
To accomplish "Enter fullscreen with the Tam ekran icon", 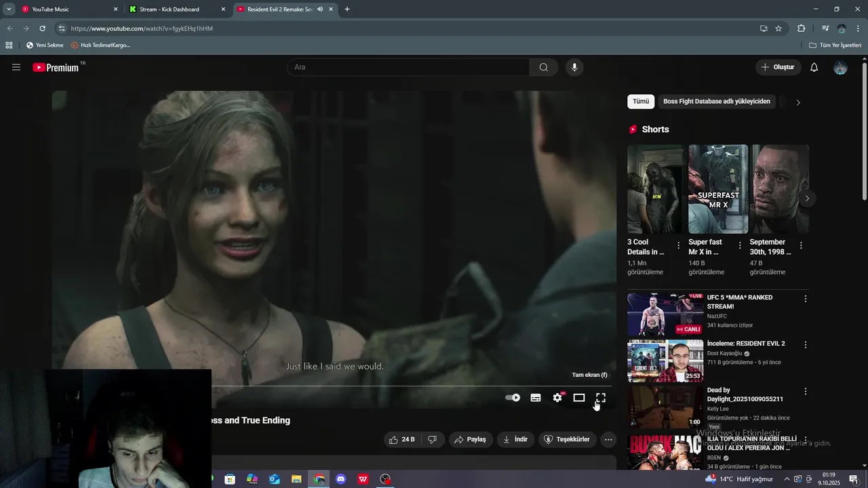I will coord(601,398).
